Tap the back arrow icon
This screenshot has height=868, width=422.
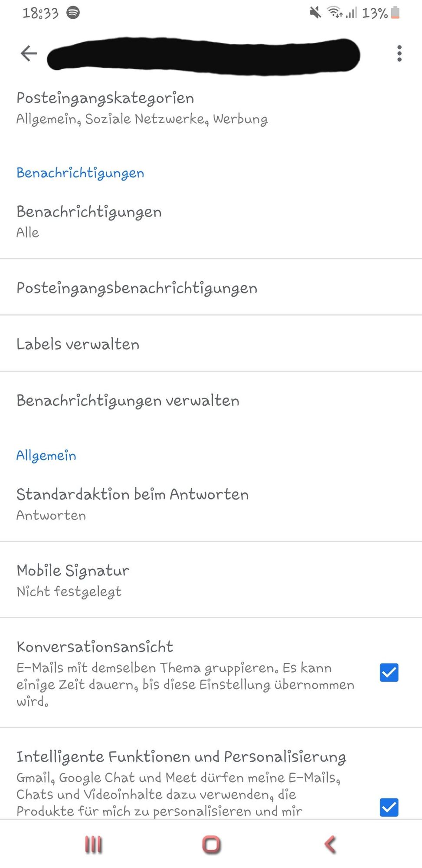point(29,53)
